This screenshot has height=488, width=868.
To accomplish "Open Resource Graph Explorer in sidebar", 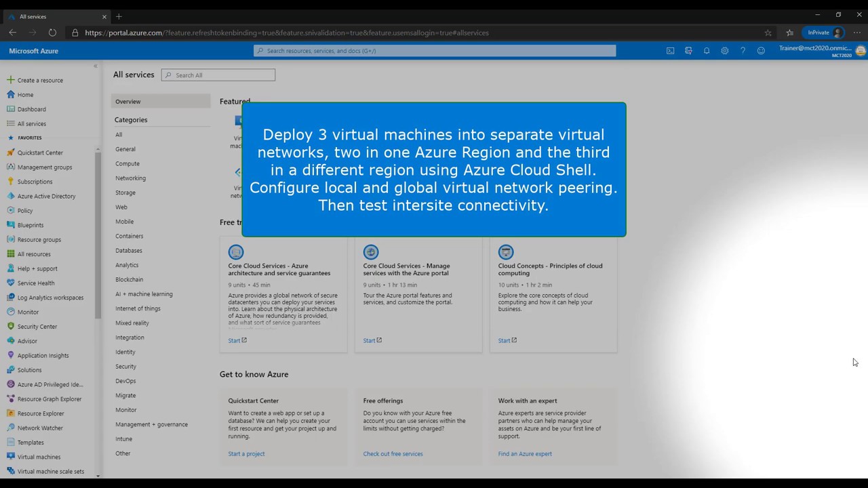I will (x=50, y=399).
